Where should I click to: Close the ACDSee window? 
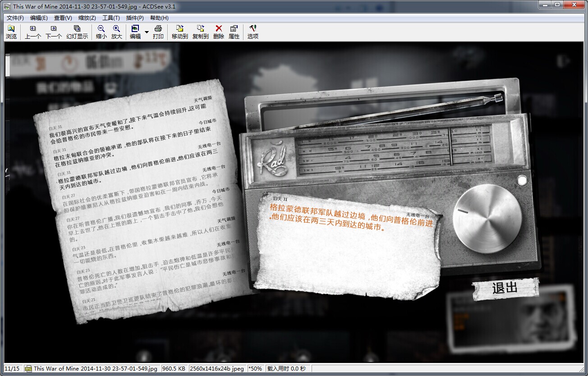pyautogui.click(x=574, y=5)
